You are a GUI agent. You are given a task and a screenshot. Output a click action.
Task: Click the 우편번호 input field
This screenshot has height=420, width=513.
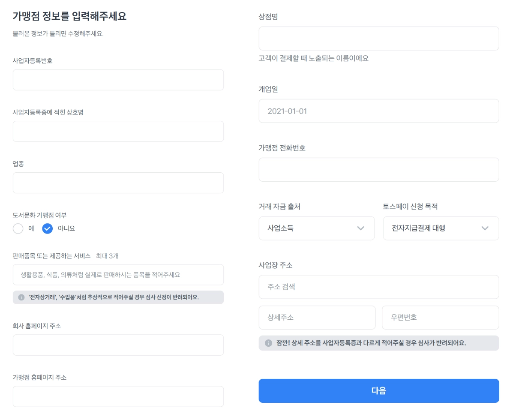coord(440,318)
